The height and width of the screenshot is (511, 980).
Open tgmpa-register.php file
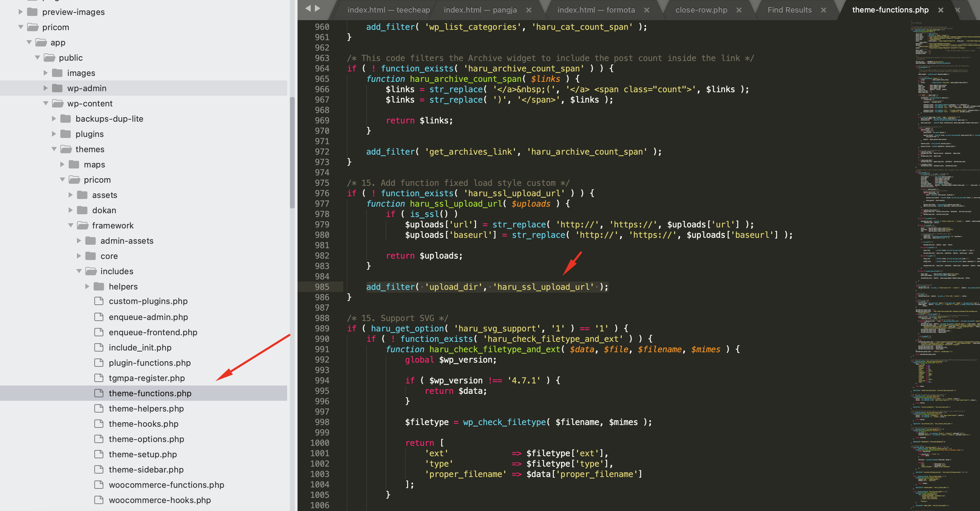click(146, 378)
